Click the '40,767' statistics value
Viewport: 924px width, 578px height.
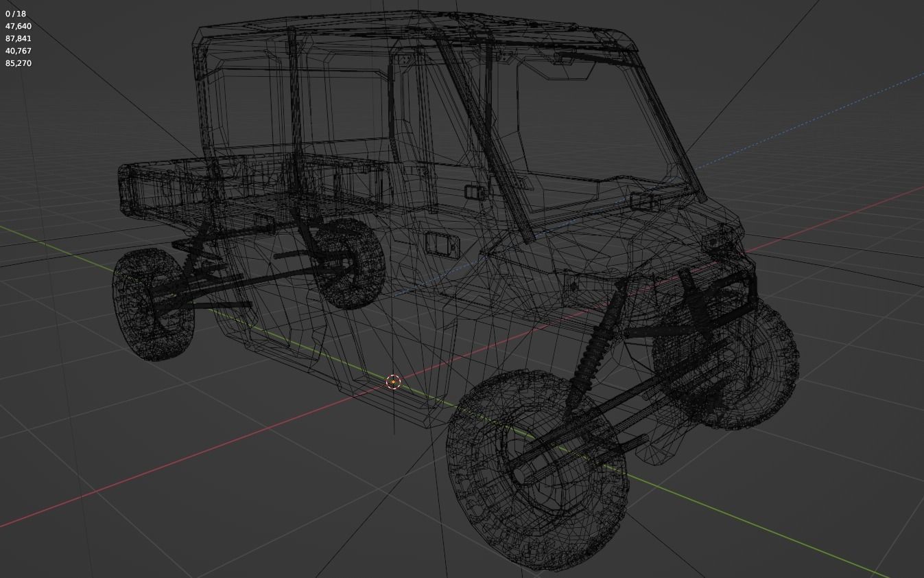point(19,51)
